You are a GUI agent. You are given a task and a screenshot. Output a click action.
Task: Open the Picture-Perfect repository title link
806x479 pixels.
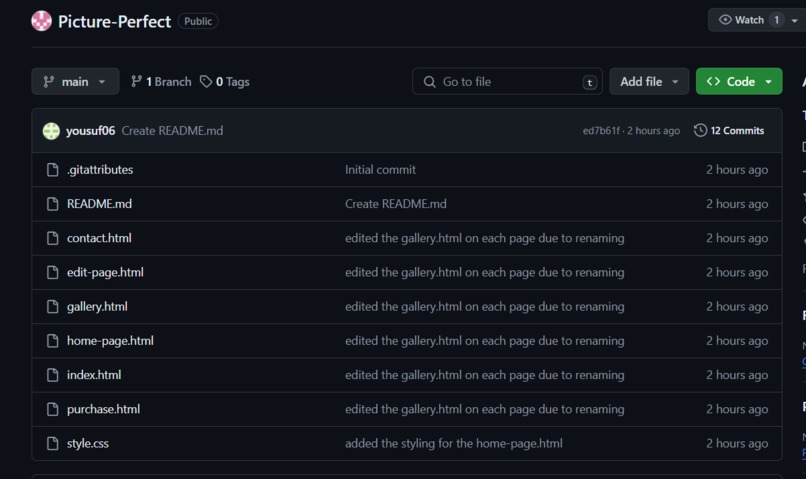[x=114, y=22]
